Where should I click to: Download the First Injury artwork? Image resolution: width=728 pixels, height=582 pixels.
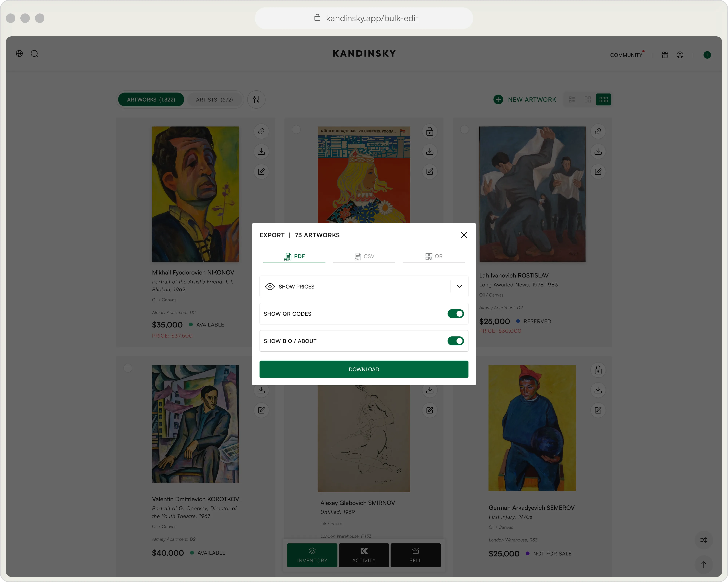click(x=598, y=390)
